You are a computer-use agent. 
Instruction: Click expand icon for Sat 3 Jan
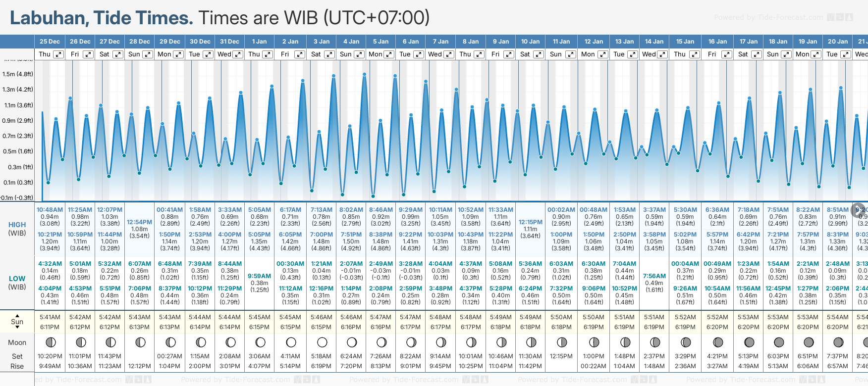(329, 54)
